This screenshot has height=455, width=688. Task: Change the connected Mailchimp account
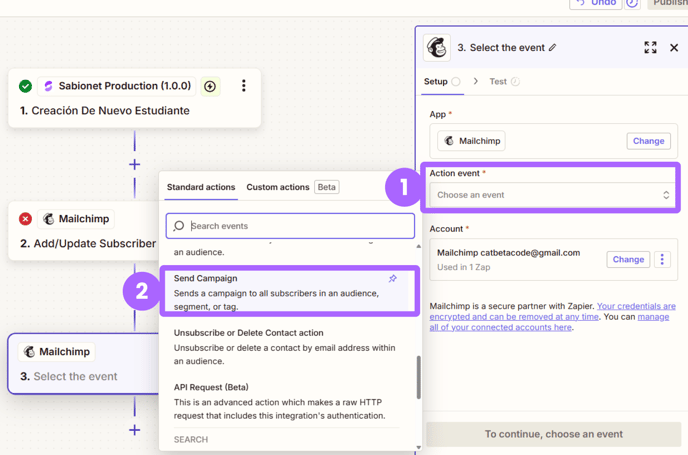[628, 259]
